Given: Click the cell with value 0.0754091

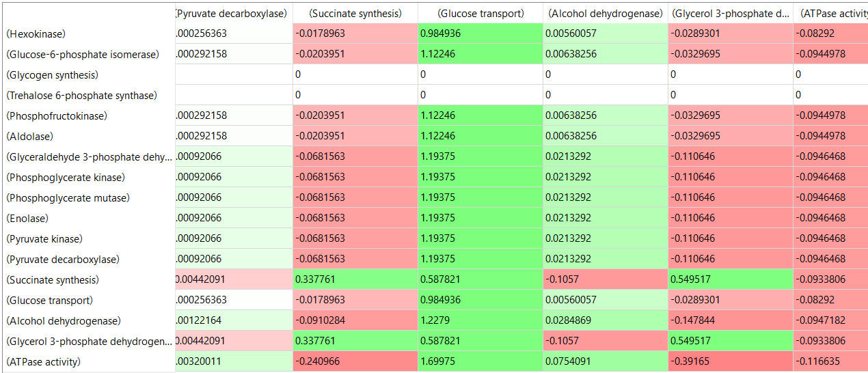Looking at the screenshot, I should (605, 361).
